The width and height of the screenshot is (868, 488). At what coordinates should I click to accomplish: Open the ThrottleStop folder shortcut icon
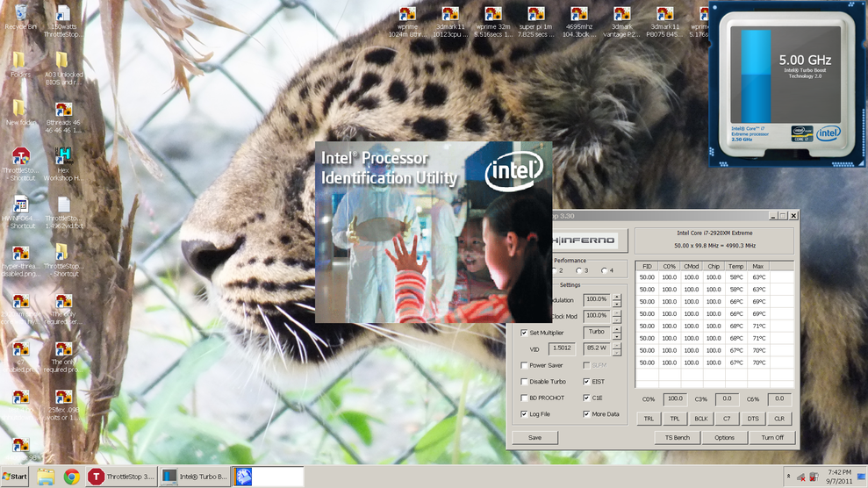[x=62, y=260]
